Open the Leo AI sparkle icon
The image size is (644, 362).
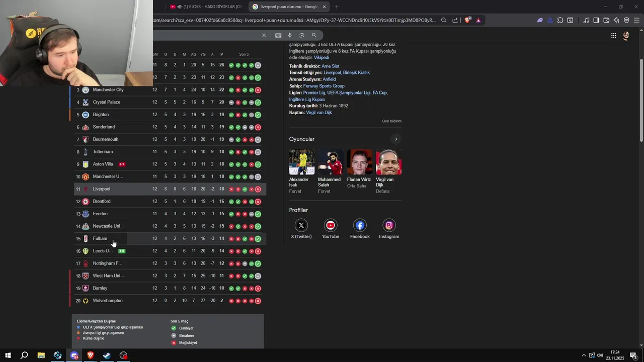click(616, 21)
